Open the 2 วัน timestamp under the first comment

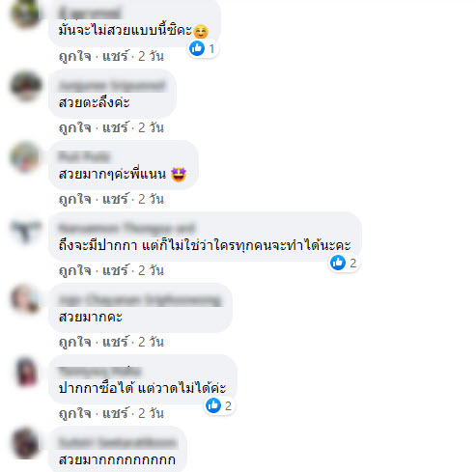[x=151, y=56]
